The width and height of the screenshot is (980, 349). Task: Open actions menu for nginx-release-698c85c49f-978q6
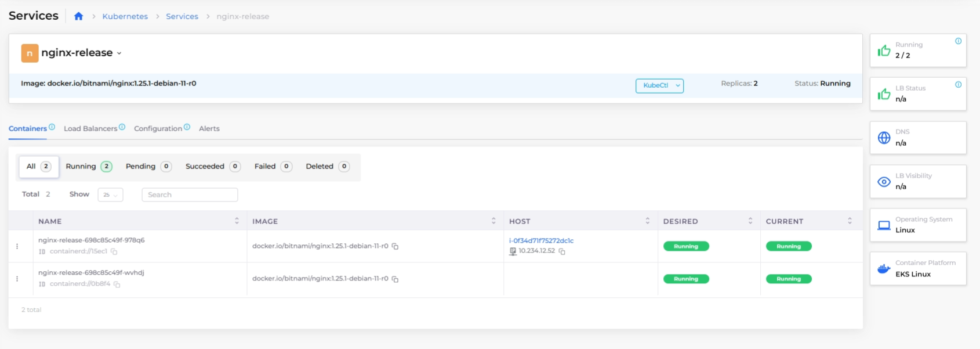pyautogui.click(x=17, y=246)
